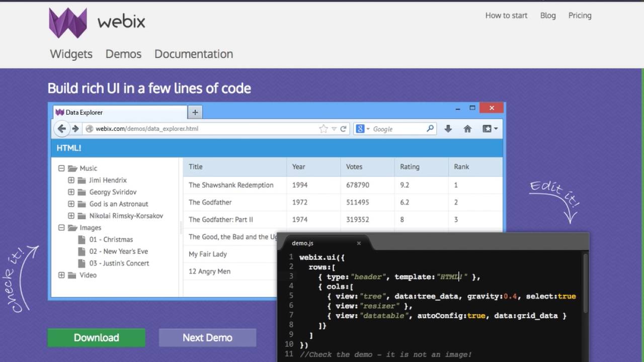Open the Blog link

click(x=548, y=16)
